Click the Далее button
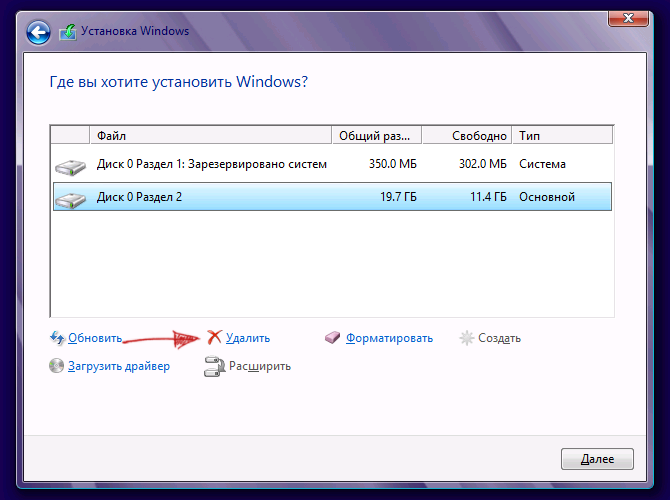 (x=597, y=459)
